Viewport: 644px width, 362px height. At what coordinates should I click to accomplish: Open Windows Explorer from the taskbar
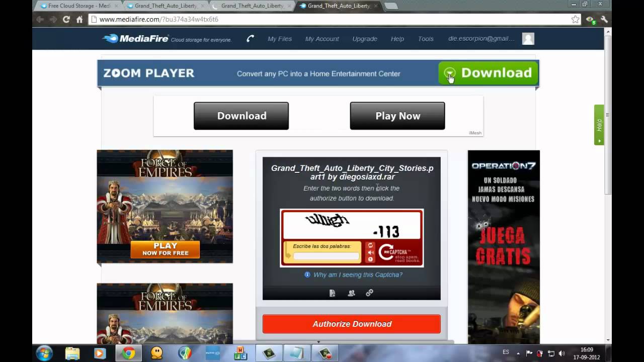72,353
